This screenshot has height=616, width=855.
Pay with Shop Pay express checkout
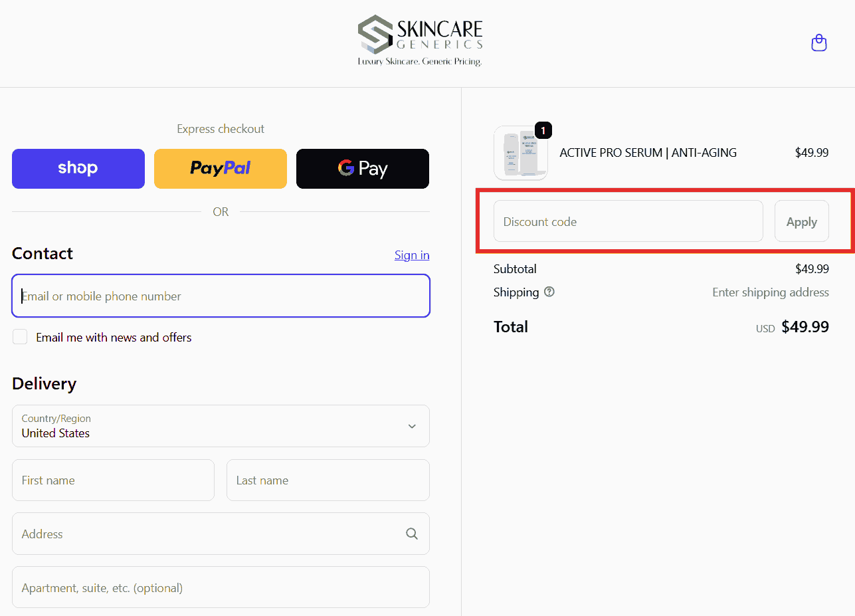click(78, 169)
